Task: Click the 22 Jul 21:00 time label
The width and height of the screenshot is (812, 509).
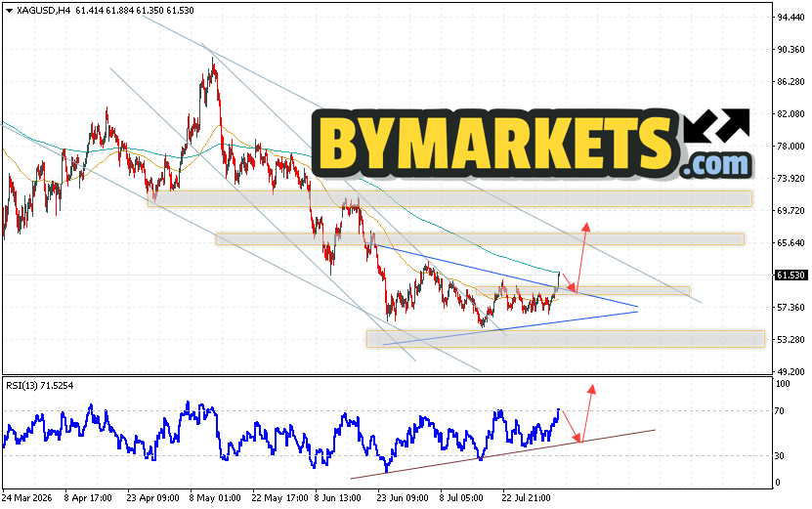Action: click(528, 498)
